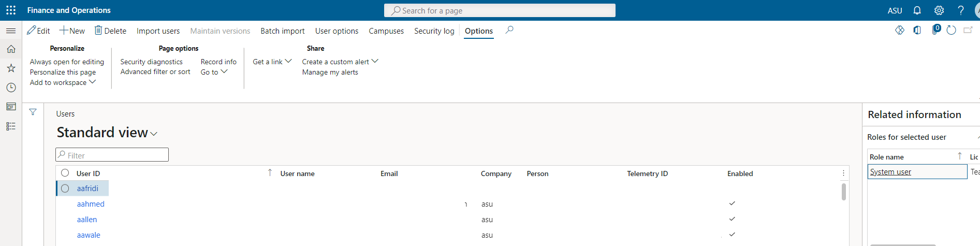Open Favorites star in left sidebar

tap(11, 68)
